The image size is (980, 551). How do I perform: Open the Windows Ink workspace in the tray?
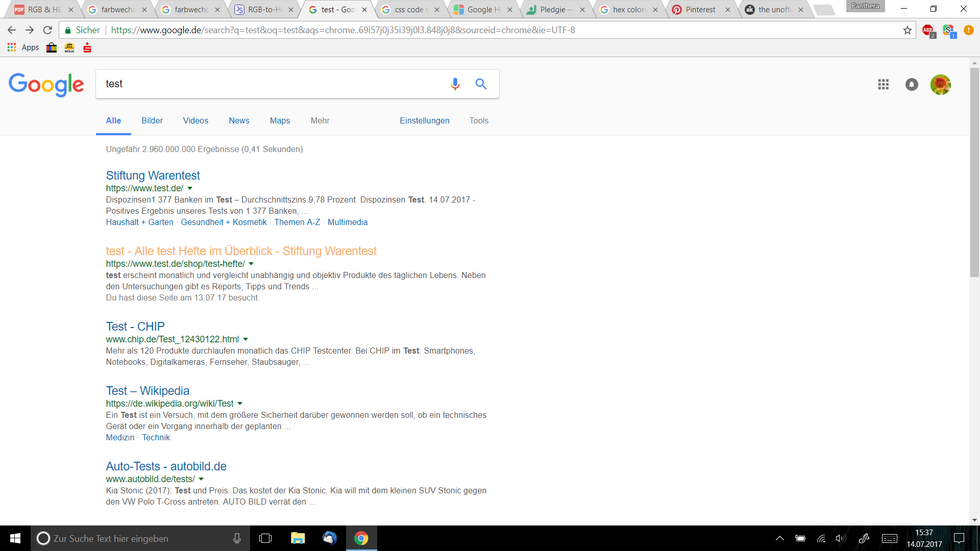865,538
